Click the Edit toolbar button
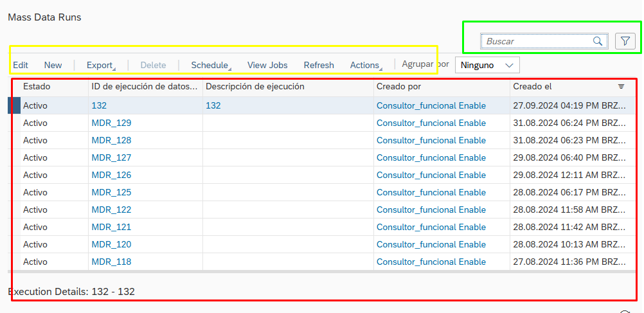 point(21,65)
